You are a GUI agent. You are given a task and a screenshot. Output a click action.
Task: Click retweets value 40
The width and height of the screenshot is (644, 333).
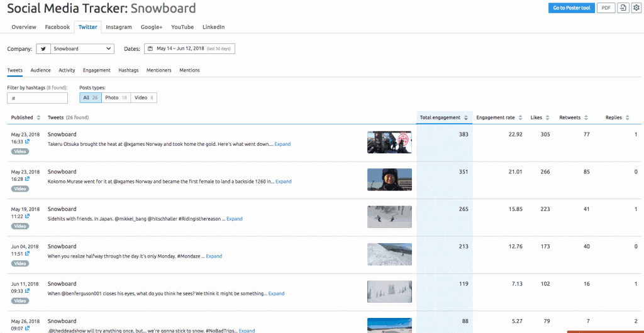(587, 246)
